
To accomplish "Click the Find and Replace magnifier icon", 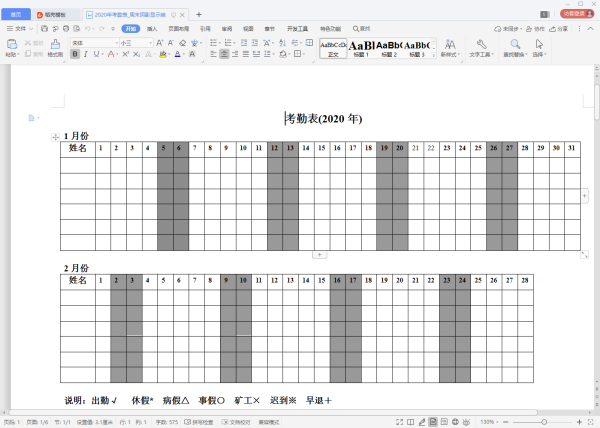I will [515, 44].
